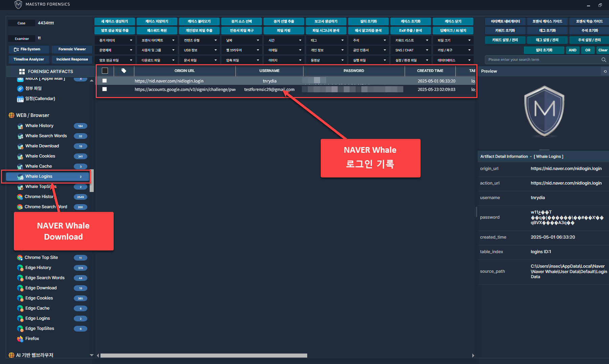Collapse the AI 기반 웹브라우저 section

point(91,355)
